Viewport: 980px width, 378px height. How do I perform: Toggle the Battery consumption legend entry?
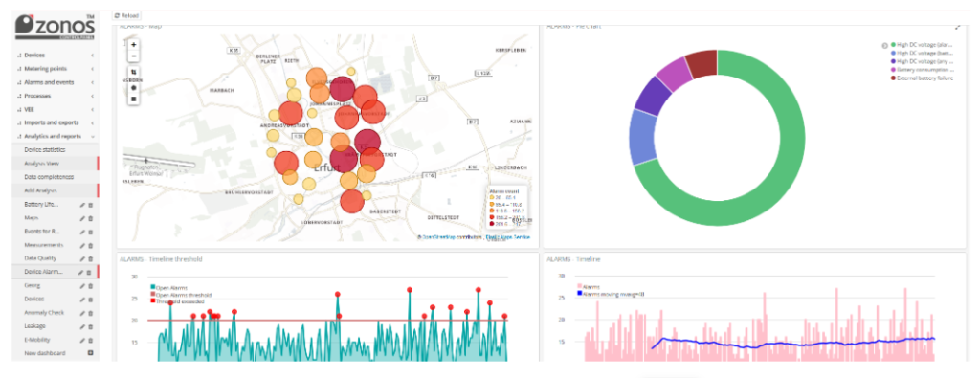[x=922, y=70]
